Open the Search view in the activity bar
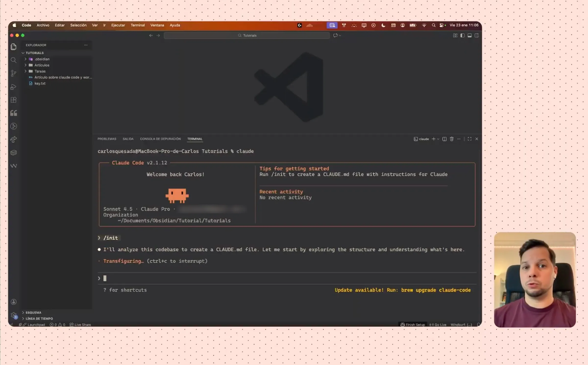 (14, 60)
